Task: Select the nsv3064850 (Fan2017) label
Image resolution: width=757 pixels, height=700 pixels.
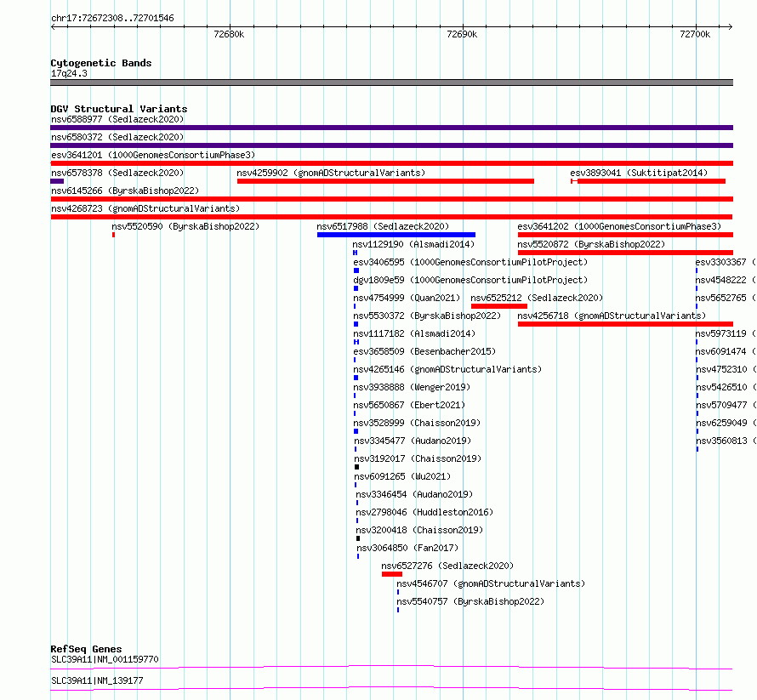Action: point(407,548)
